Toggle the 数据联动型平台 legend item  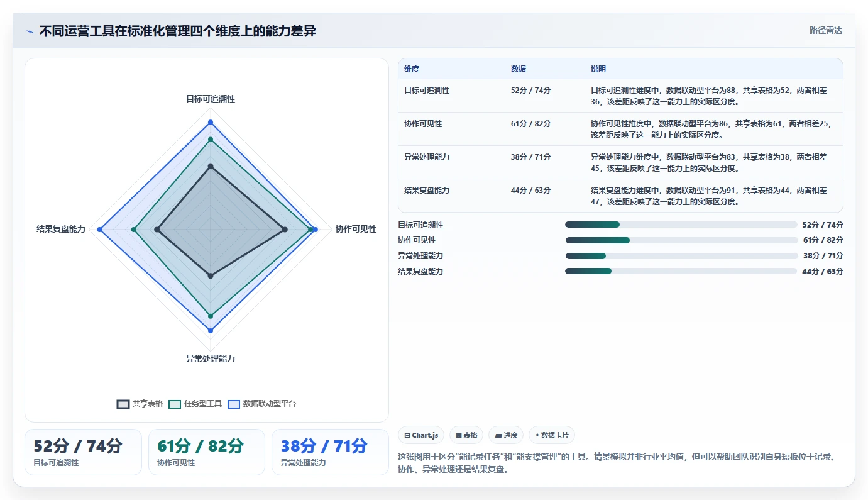click(261, 404)
